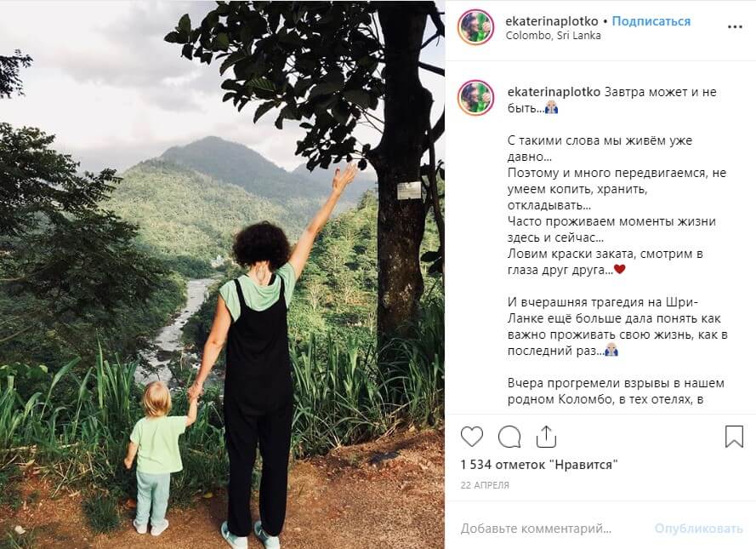Click the avatar beside the caption text
Image resolution: width=756 pixels, height=549 pixels.
475,98
